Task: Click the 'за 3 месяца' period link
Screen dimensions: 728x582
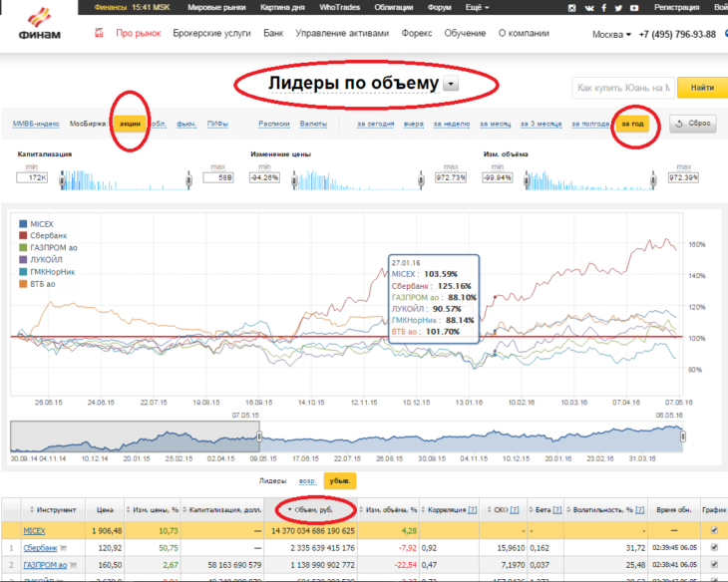Action: 541,124
